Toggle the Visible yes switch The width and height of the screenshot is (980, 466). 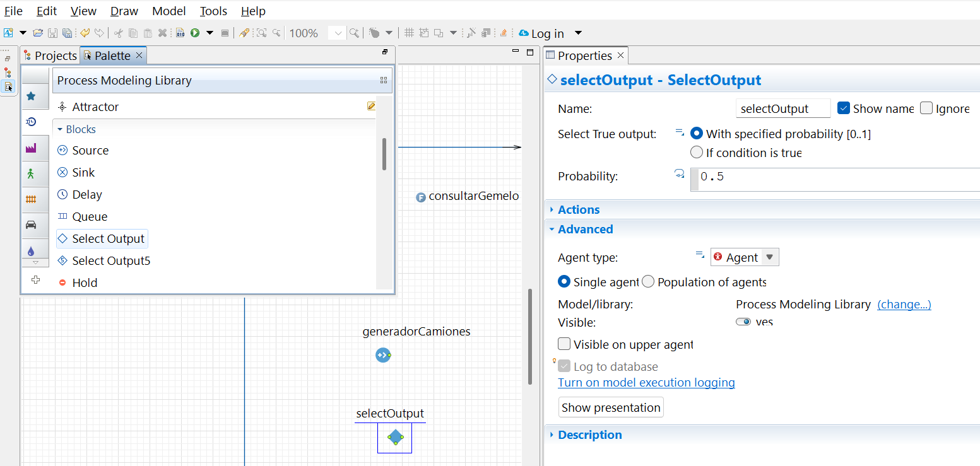coord(743,322)
